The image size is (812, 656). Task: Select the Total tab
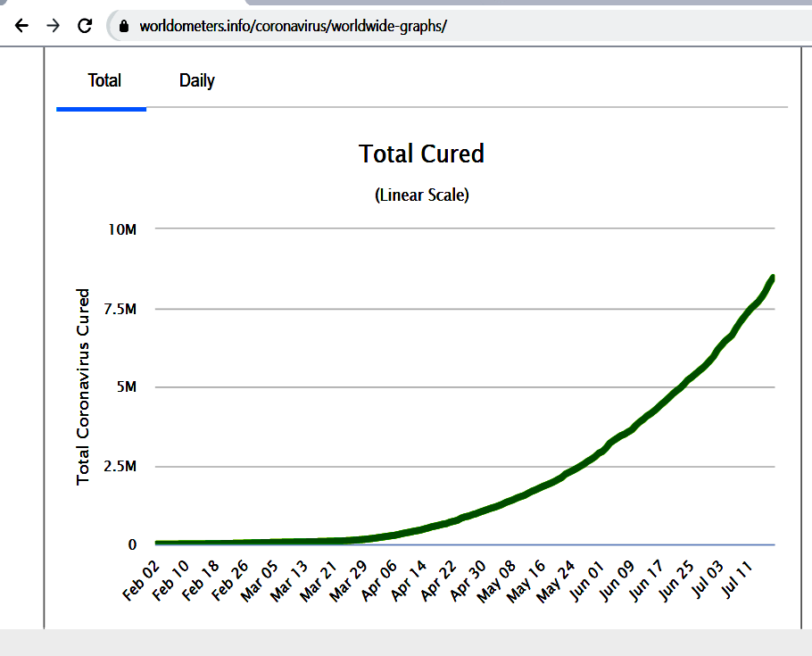coord(104,81)
